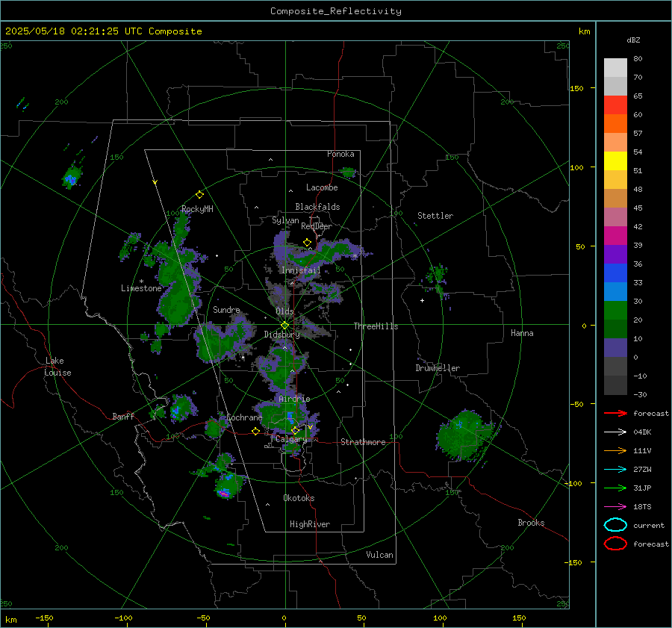Click the yellow diamond radar center at Didsbury

[284, 326]
